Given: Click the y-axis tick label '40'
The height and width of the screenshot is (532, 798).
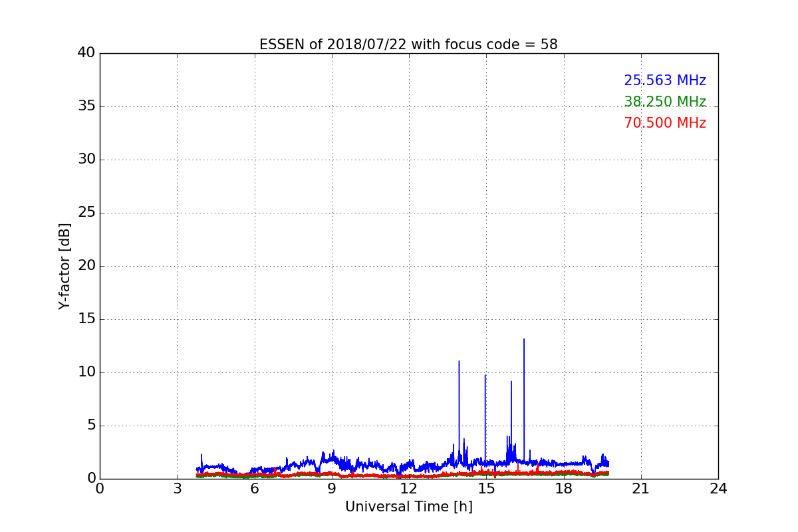Looking at the screenshot, I should (x=86, y=53).
